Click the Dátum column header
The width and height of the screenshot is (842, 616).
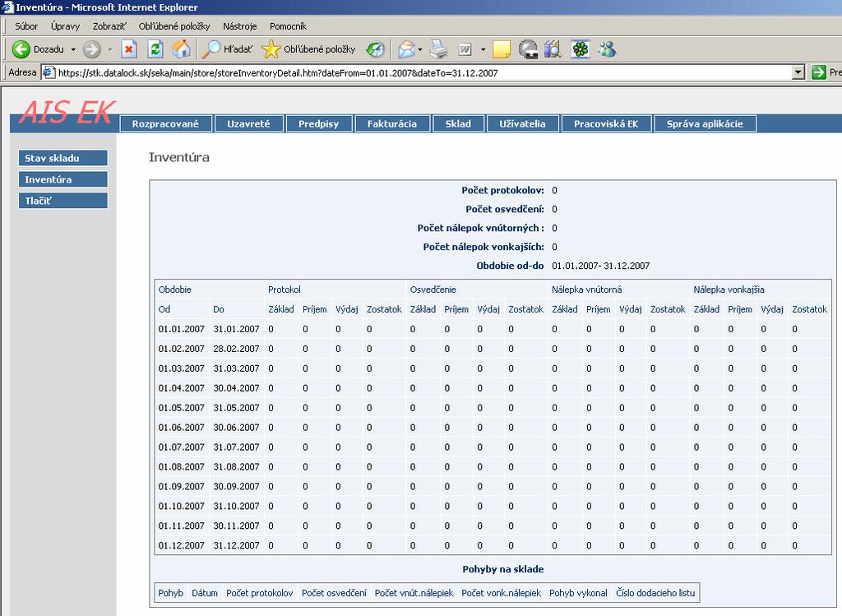tap(205, 593)
